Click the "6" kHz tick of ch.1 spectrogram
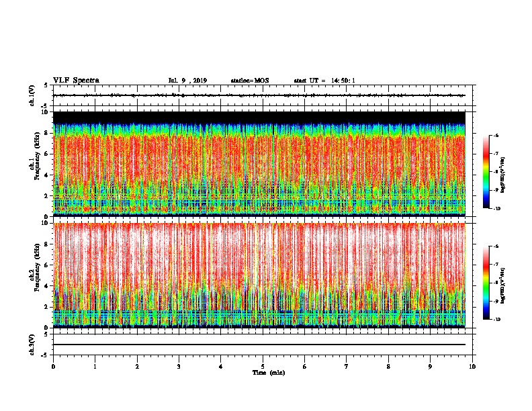This screenshot has width=532, height=411. [46, 154]
